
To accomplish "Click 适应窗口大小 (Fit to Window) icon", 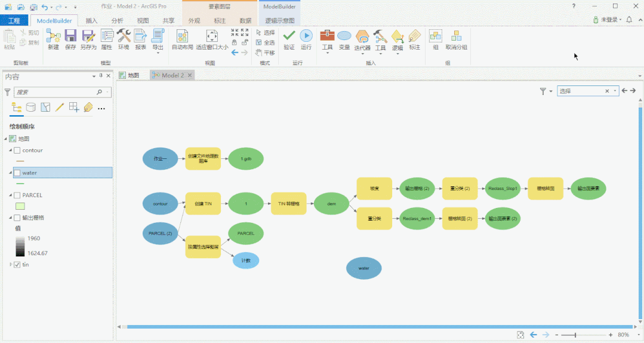I will click(x=212, y=36).
